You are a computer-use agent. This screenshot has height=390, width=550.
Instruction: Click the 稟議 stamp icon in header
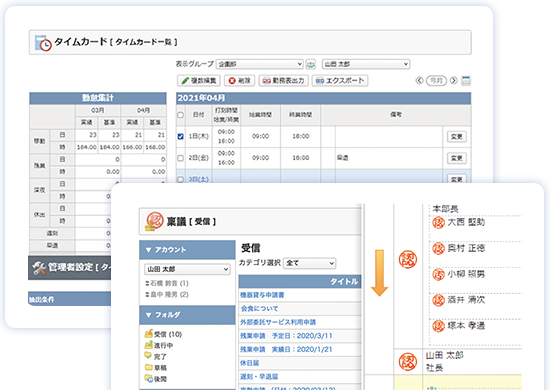[155, 221]
